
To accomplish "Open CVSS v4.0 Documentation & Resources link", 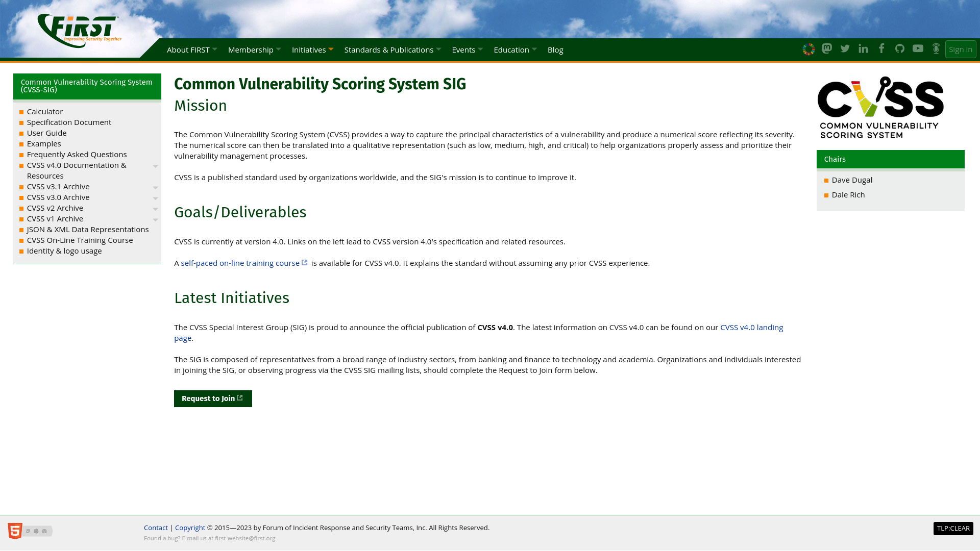I will [x=77, y=170].
